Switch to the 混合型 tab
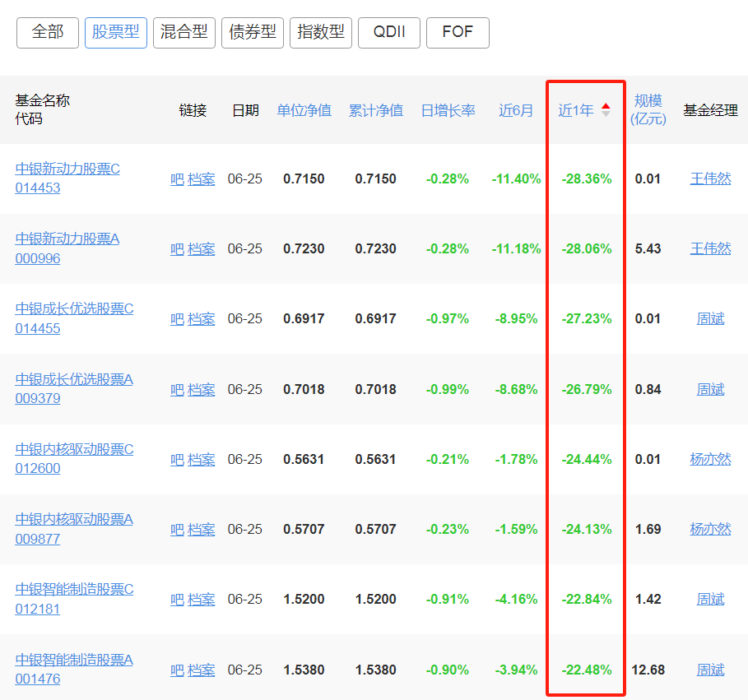The height and width of the screenshot is (700, 748). click(x=184, y=33)
